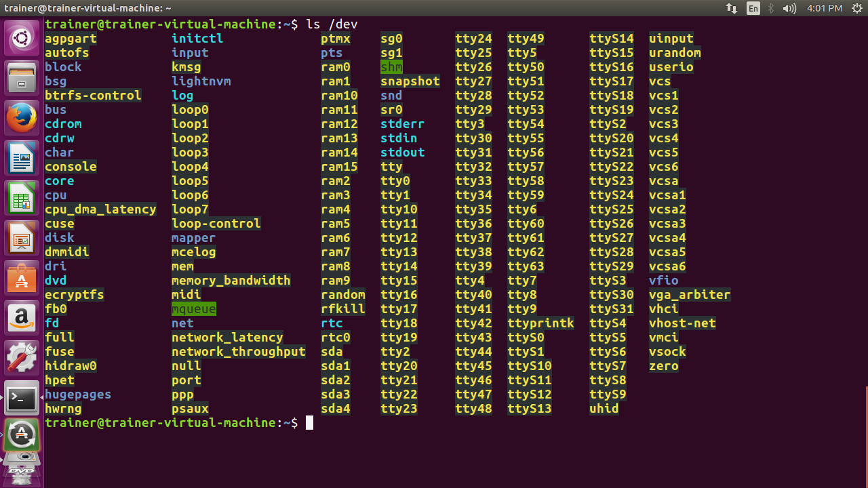Open LibreOffice Impress from launcher

click(22, 238)
